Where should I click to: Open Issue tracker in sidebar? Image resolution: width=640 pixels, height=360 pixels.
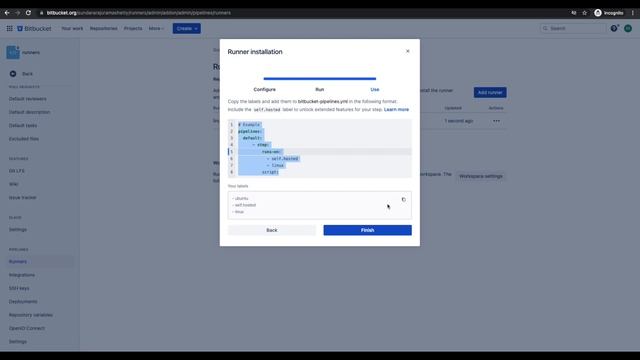[22, 198]
